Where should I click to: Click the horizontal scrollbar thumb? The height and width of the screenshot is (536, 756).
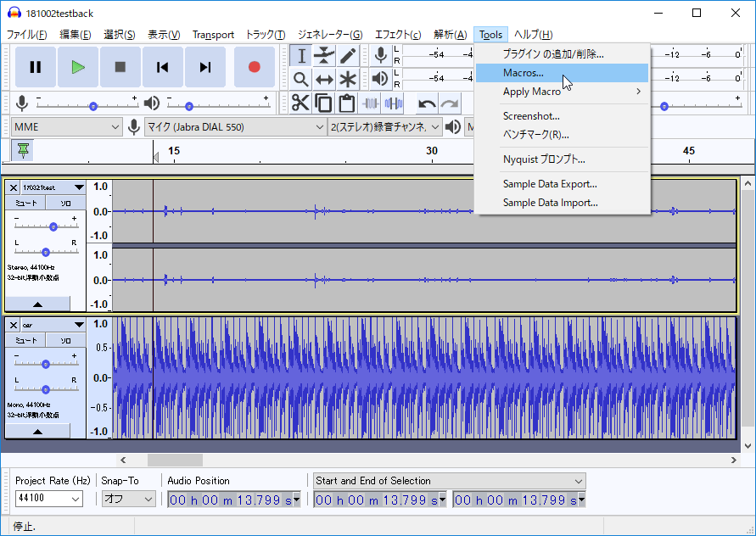175,460
